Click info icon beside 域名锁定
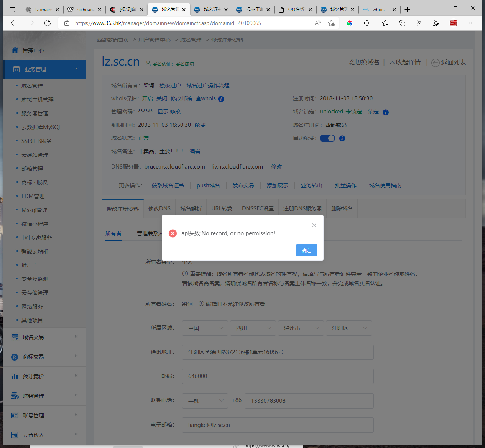The height and width of the screenshot is (448, 485). (386, 112)
